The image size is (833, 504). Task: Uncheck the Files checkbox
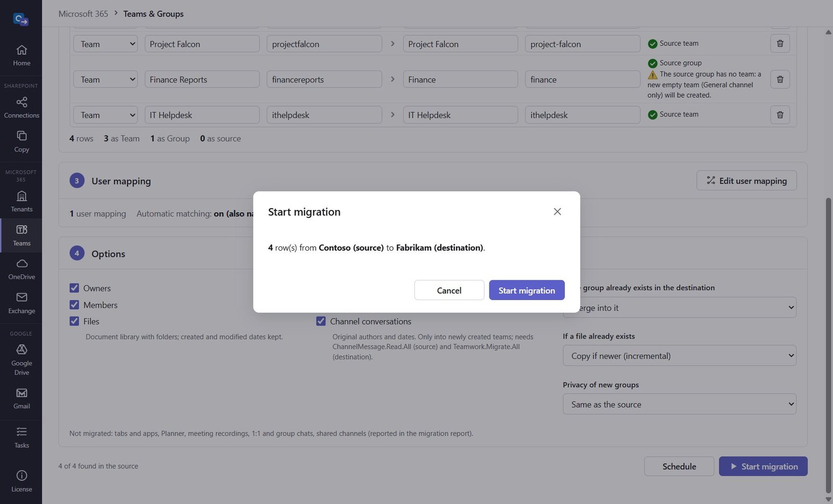(x=74, y=321)
